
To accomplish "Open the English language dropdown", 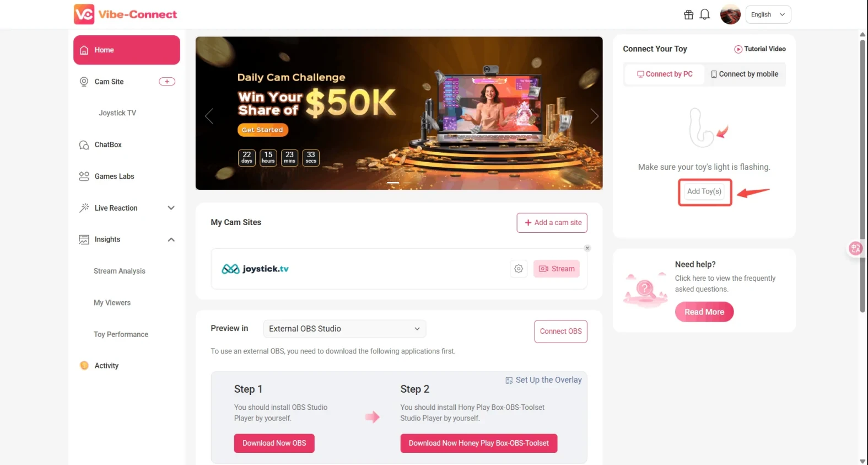I will click(x=768, y=15).
